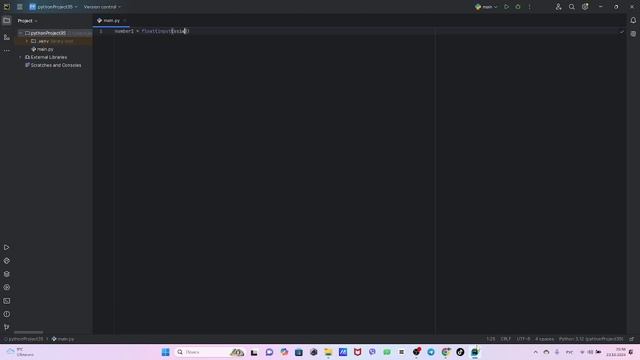Close the main.py editor tab

(125, 20)
